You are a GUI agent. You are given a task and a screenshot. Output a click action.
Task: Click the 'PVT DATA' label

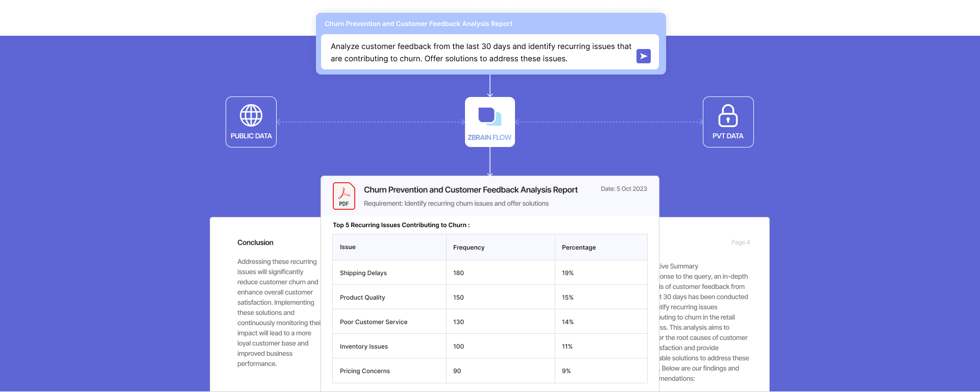tap(728, 136)
